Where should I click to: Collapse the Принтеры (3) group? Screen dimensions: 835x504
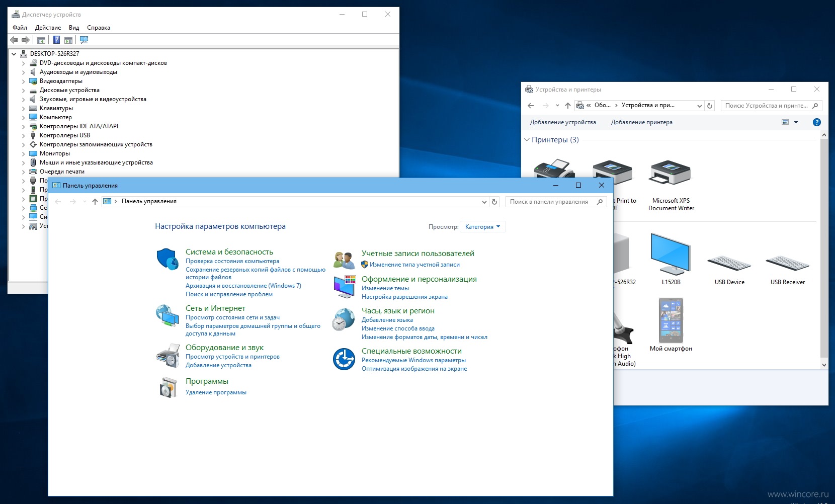tap(527, 140)
